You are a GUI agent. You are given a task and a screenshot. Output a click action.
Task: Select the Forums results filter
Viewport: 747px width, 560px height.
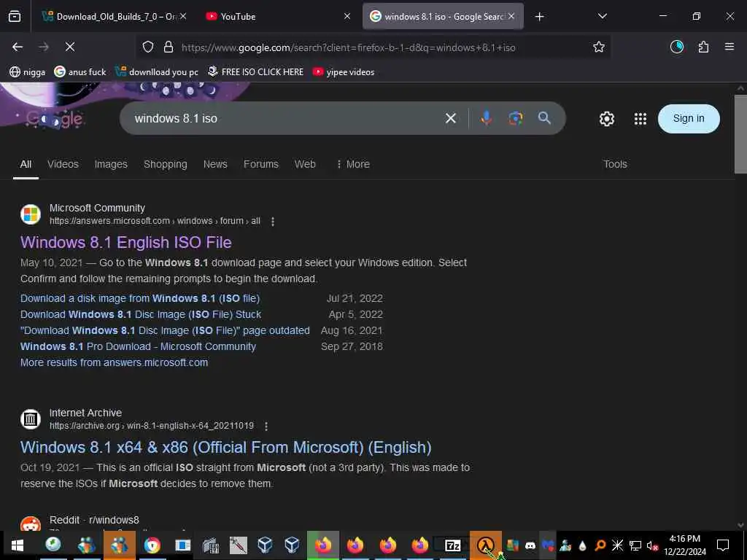click(261, 164)
